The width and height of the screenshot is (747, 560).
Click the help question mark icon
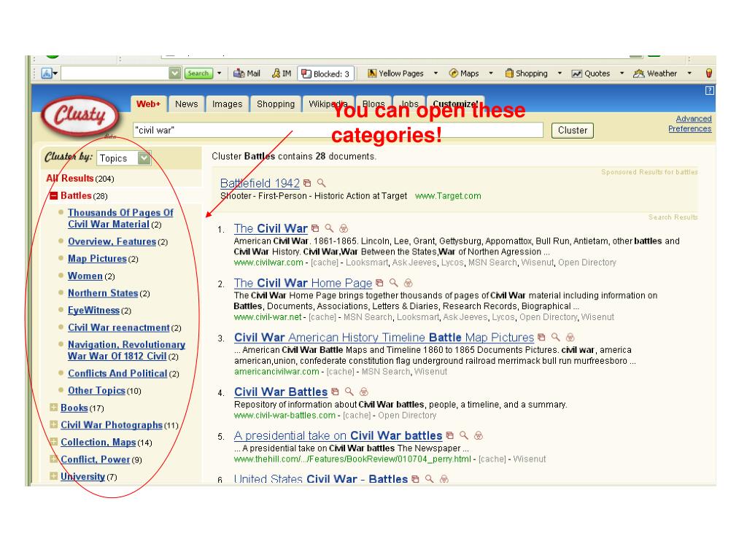tap(709, 90)
